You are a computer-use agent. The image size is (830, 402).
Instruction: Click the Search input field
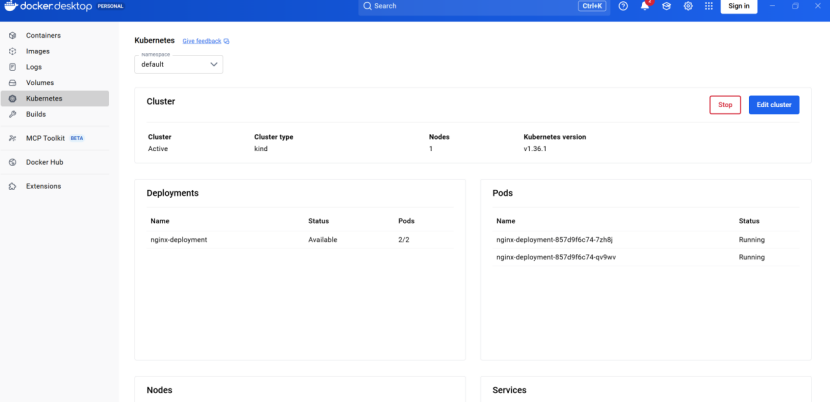484,6
